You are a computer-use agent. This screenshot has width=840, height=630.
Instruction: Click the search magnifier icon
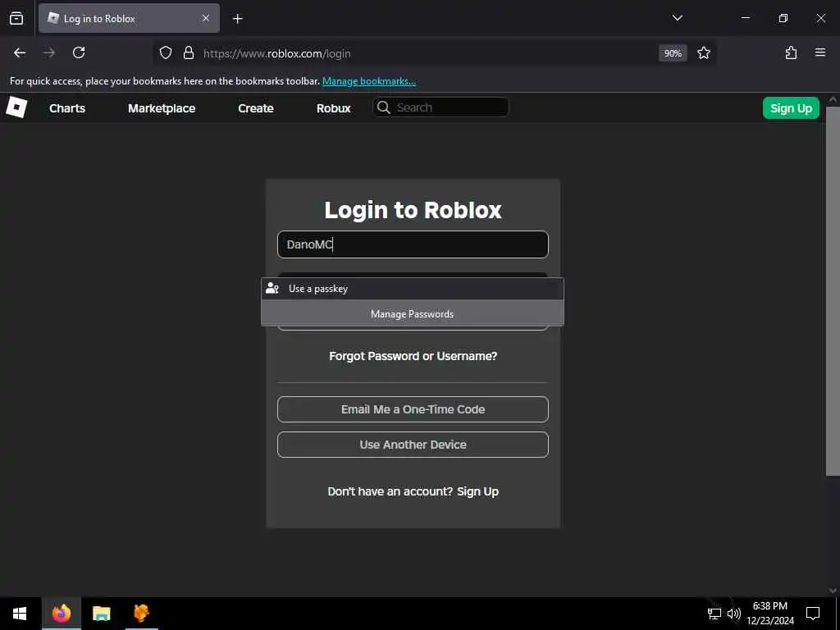[x=384, y=107]
